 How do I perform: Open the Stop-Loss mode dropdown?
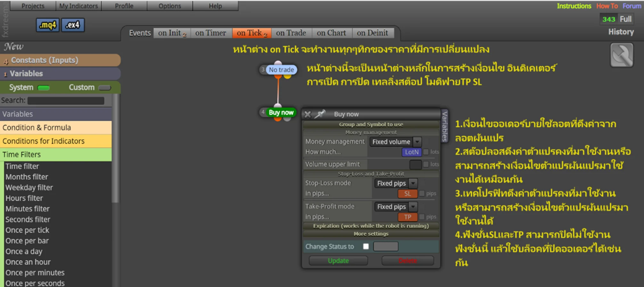[396, 183]
